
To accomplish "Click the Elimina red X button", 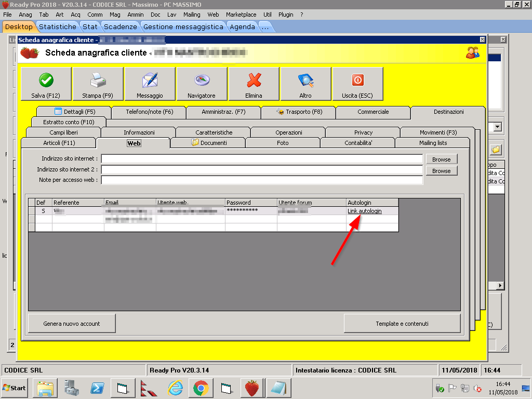I will pyautogui.click(x=254, y=84).
